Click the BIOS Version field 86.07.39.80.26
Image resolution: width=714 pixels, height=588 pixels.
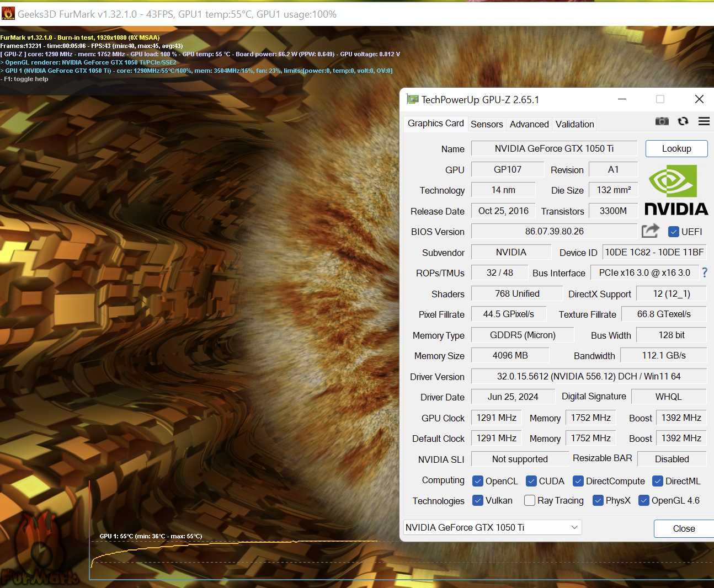(554, 231)
